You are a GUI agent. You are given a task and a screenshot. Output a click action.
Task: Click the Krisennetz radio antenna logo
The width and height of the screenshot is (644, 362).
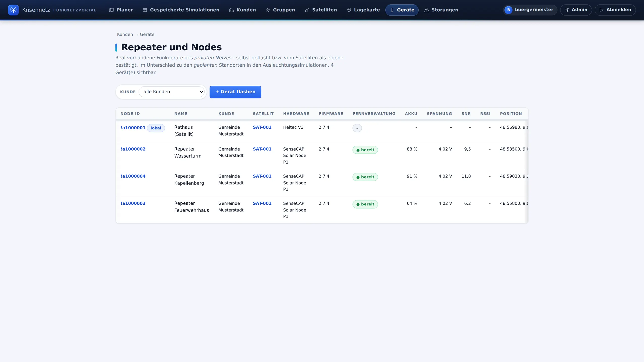(x=13, y=10)
